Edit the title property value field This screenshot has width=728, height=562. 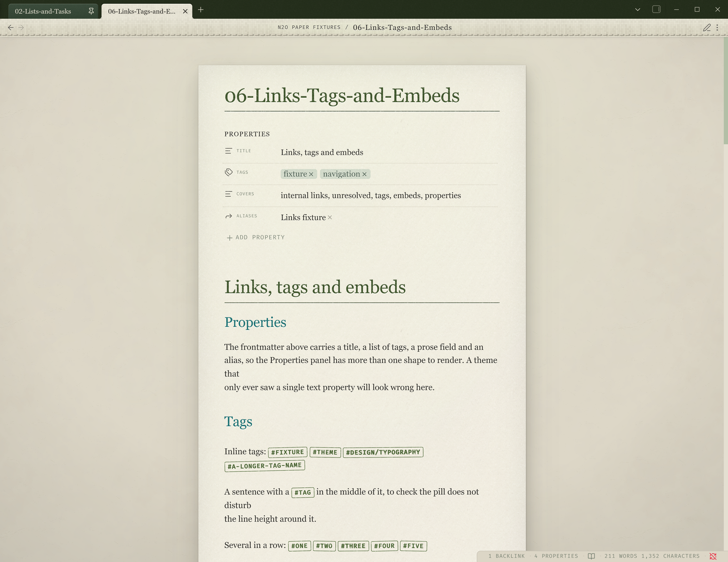point(389,153)
